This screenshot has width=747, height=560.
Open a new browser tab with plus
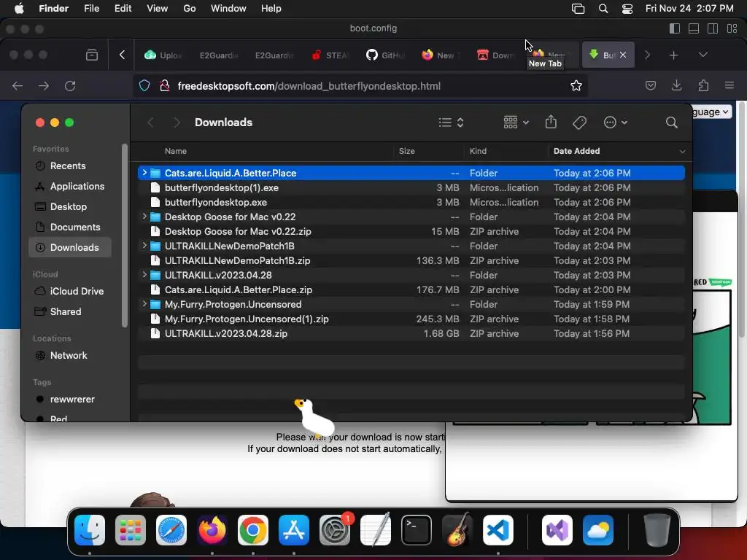point(673,55)
